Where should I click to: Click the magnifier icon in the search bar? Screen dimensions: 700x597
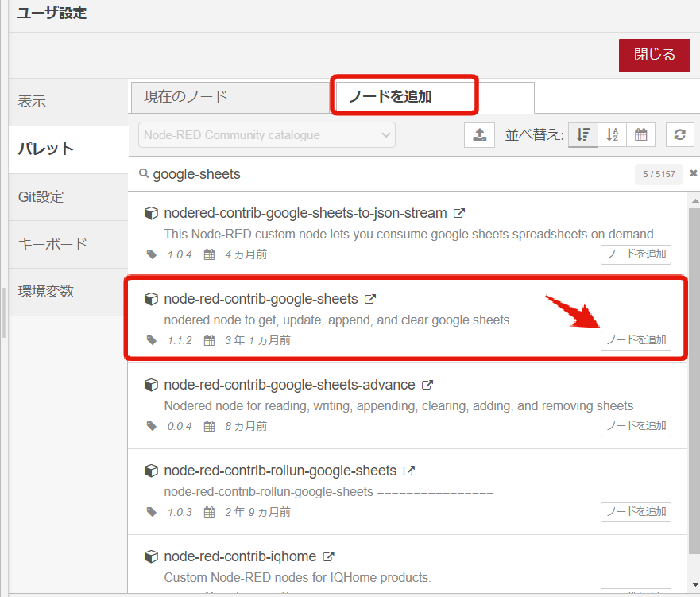point(145,173)
